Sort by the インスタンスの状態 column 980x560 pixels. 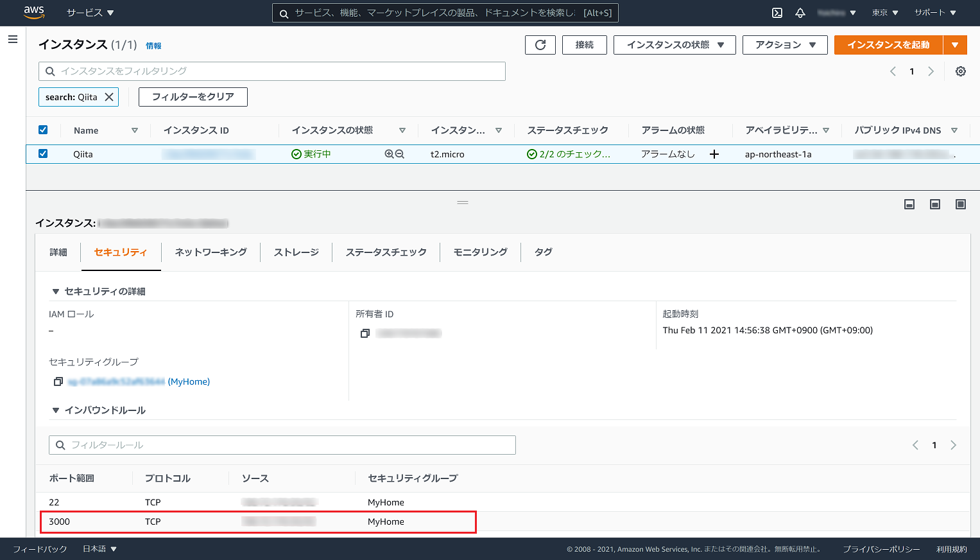click(402, 130)
